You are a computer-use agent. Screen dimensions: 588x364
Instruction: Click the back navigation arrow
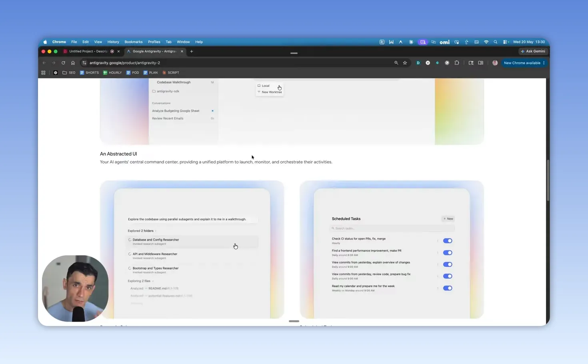pyautogui.click(x=44, y=63)
